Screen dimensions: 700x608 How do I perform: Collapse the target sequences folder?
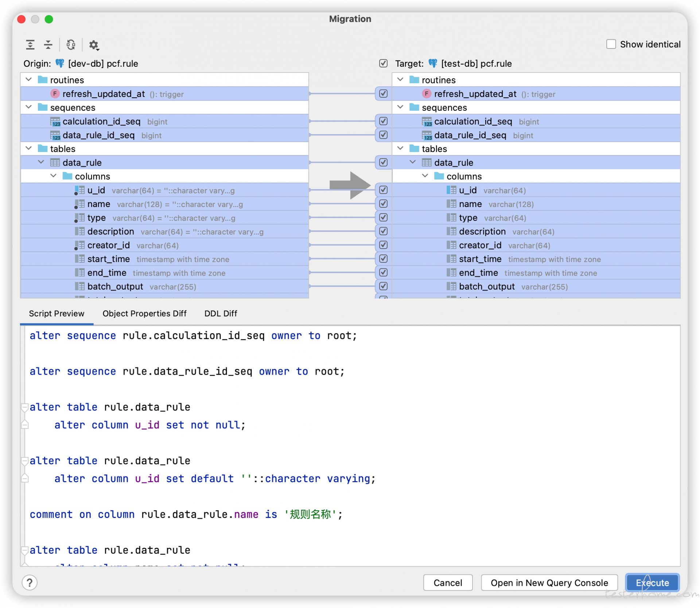[x=400, y=107]
